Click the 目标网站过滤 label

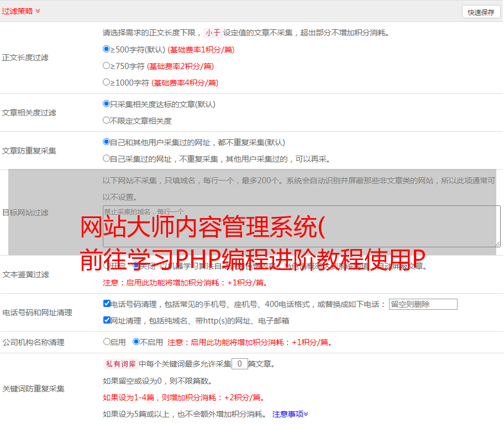(25, 213)
